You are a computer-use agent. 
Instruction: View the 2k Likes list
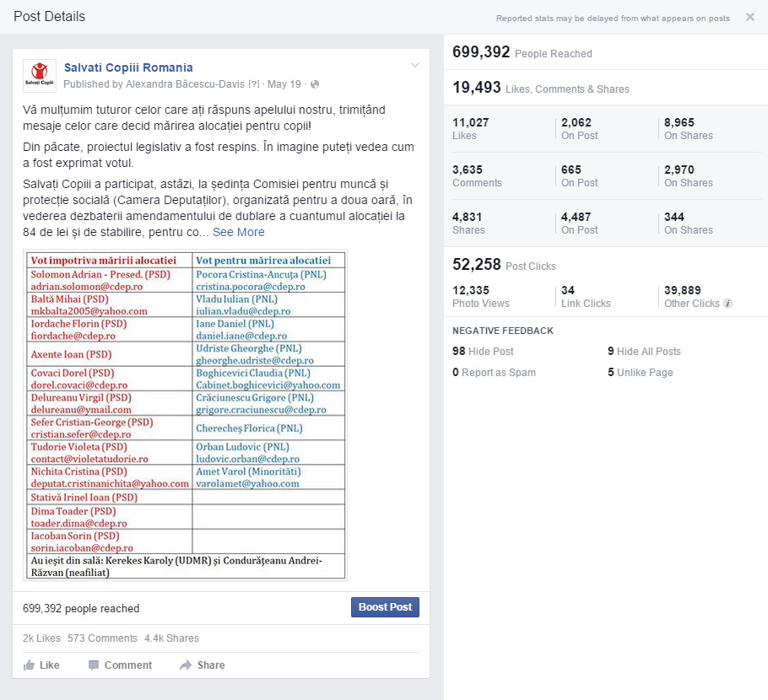[41, 638]
